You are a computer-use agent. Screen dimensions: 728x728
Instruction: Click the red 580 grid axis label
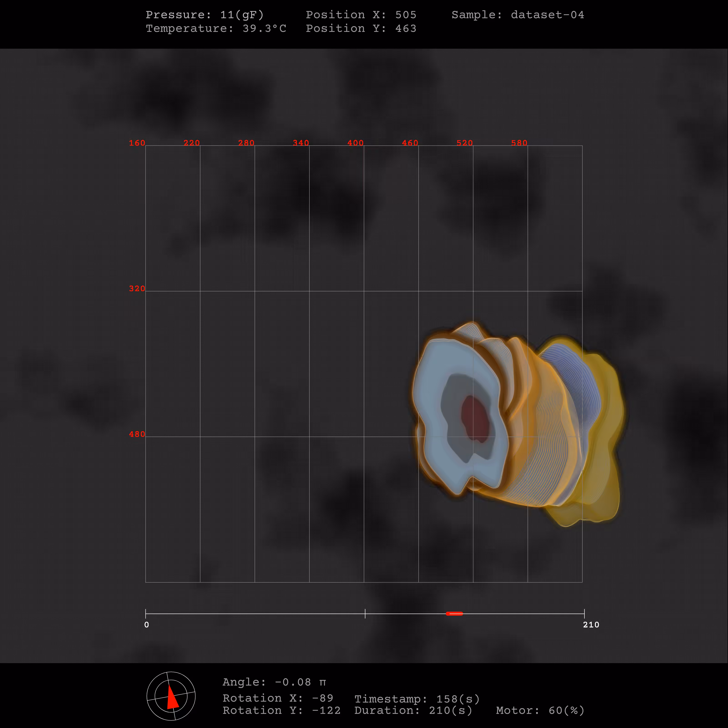coord(519,143)
